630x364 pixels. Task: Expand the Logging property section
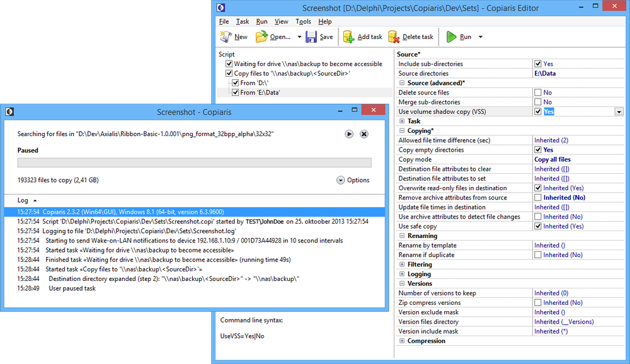[402, 274]
